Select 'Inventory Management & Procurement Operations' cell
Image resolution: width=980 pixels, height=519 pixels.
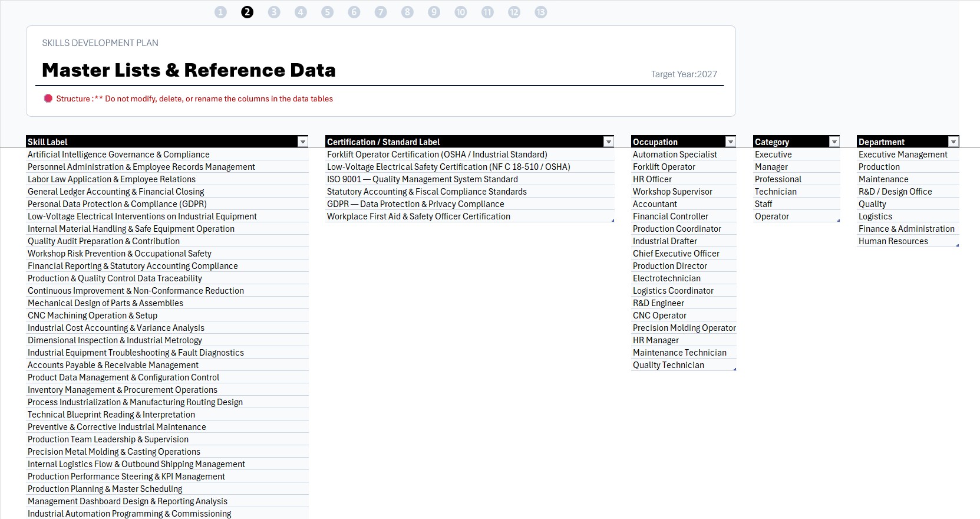click(x=167, y=390)
